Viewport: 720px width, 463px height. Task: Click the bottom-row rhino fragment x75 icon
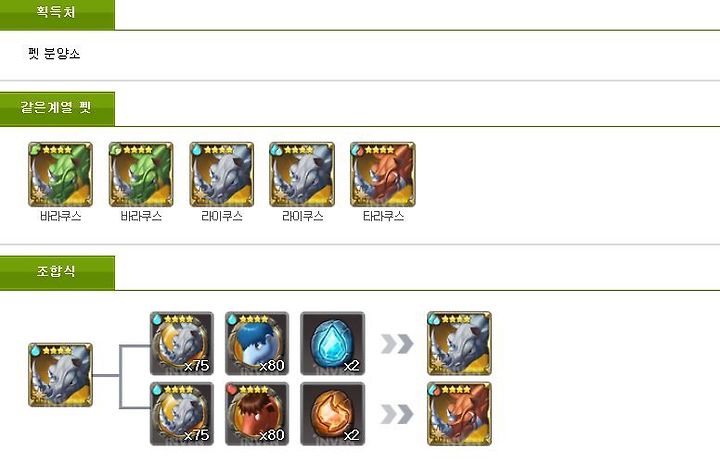(x=182, y=414)
